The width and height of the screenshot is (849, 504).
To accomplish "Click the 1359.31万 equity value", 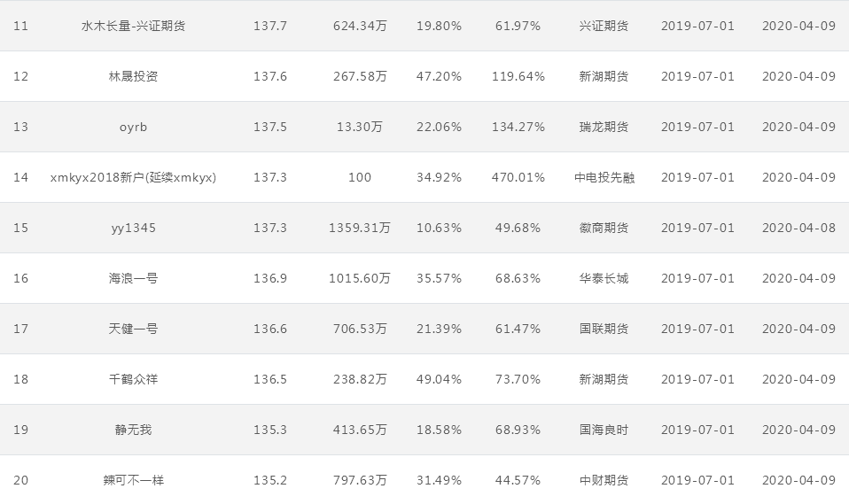I will click(360, 228).
